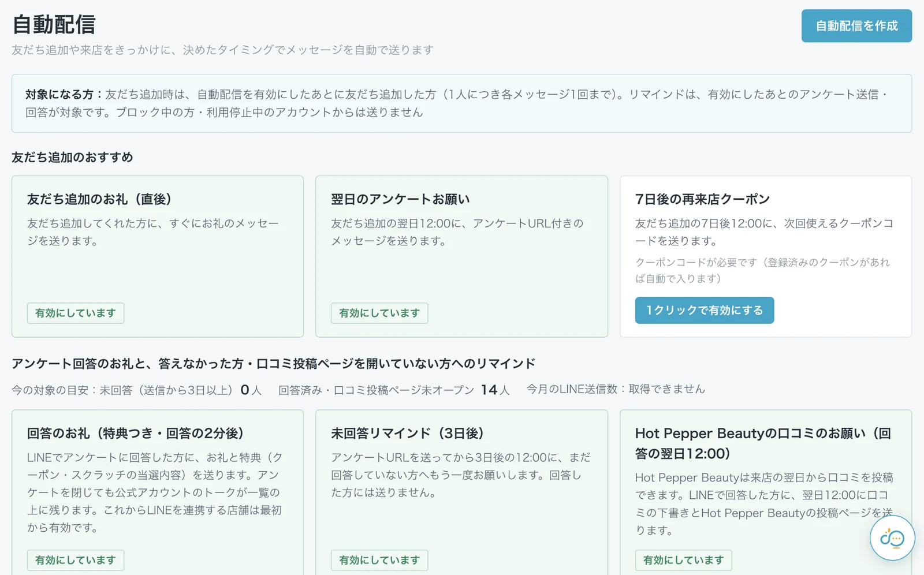The image size is (924, 575).
Task: Click the アンケート回答のお礼 reminder section heading
Action: tap(273, 364)
